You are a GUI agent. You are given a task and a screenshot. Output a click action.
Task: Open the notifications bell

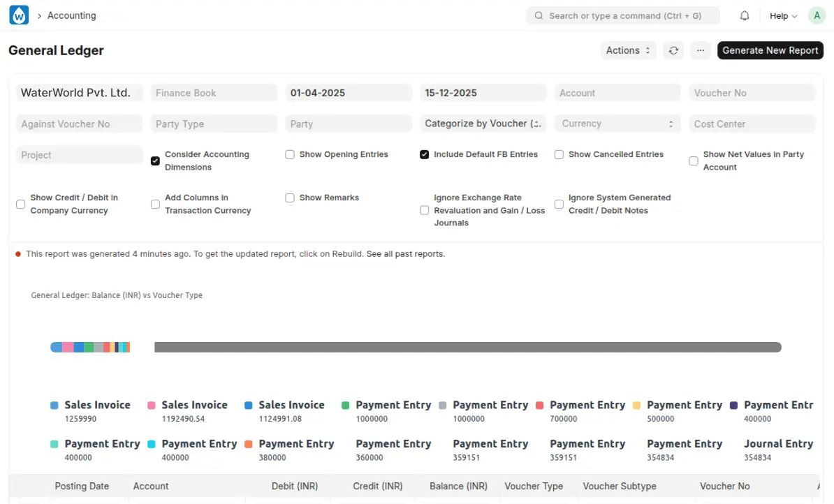(745, 15)
